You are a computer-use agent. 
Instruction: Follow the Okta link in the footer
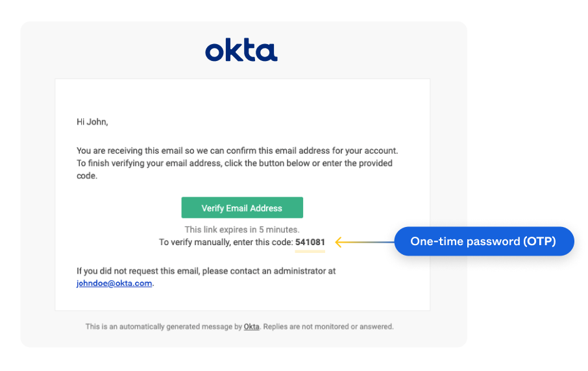(251, 327)
